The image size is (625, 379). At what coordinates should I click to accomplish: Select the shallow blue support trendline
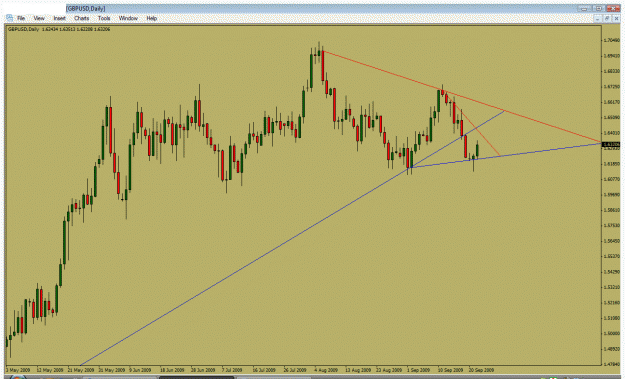(506, 155)
